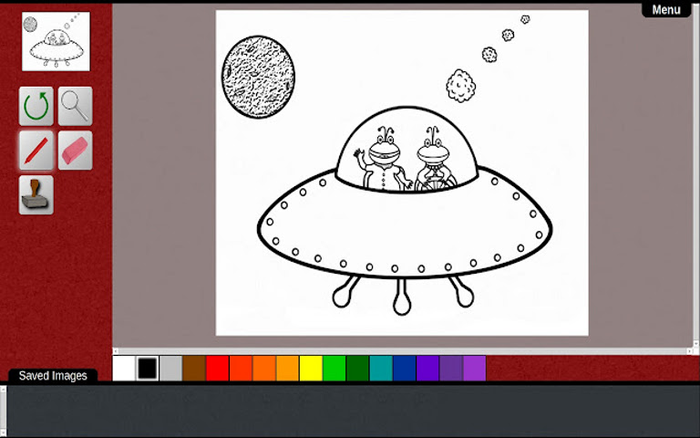This screenshot has height=438, width=700.
Task: Pick the gray color swatch
Action: 171,368
